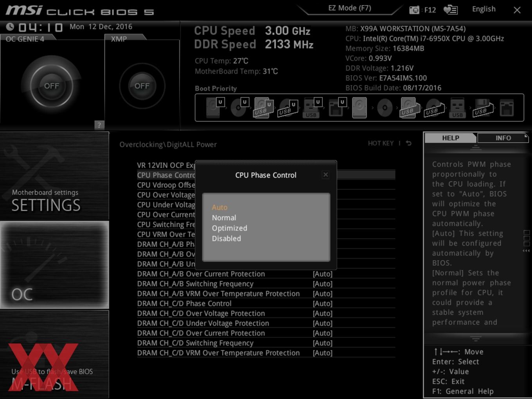Open the favorites heart icon
Screen dimensions: 532x399
click(x=450, y=10)
